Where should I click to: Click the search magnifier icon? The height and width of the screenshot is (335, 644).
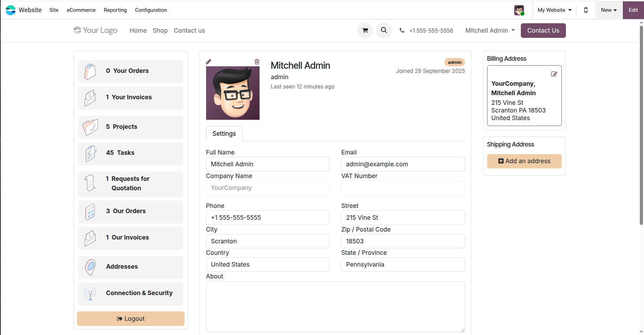384,31
